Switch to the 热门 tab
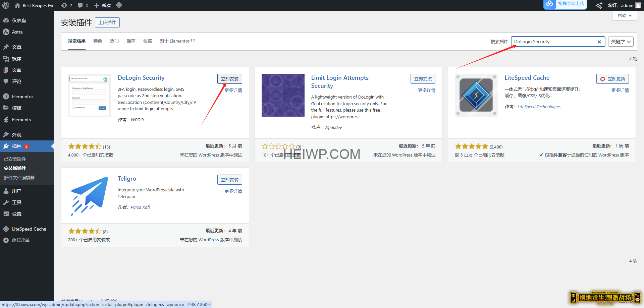The width and height of the screenshot is (644, 308). (x=114, y=41)
